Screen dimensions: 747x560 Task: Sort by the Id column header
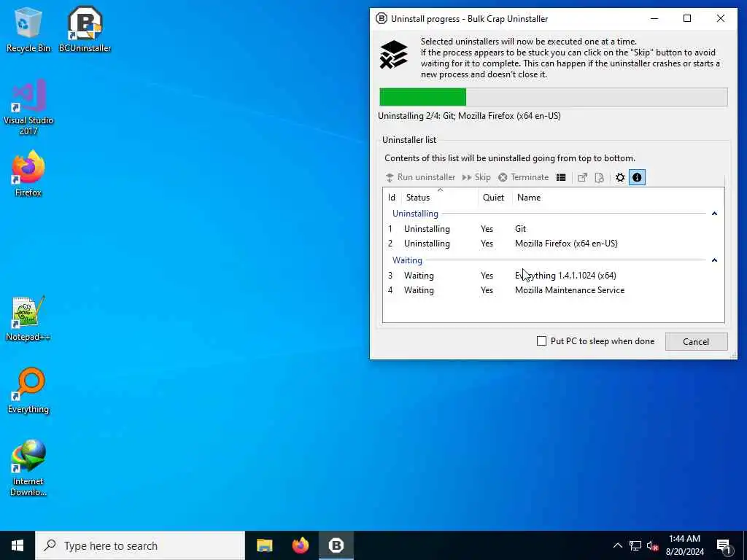[392, 197]
